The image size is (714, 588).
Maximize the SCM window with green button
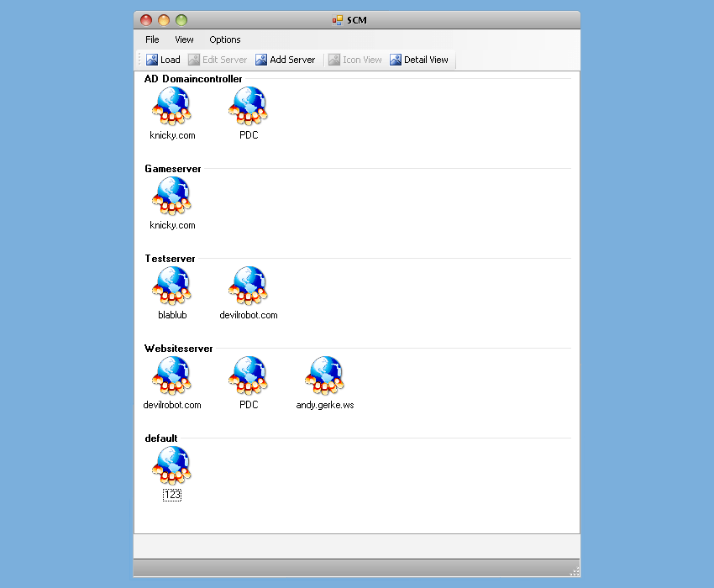181,20
